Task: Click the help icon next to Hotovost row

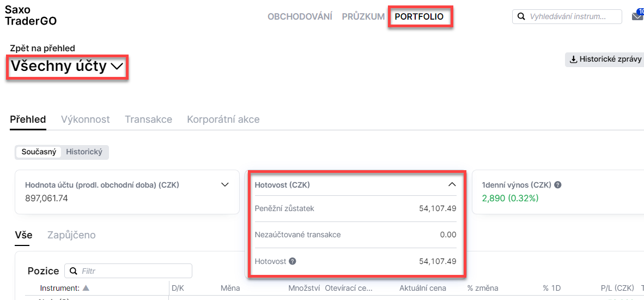Action: pos(292,261)
